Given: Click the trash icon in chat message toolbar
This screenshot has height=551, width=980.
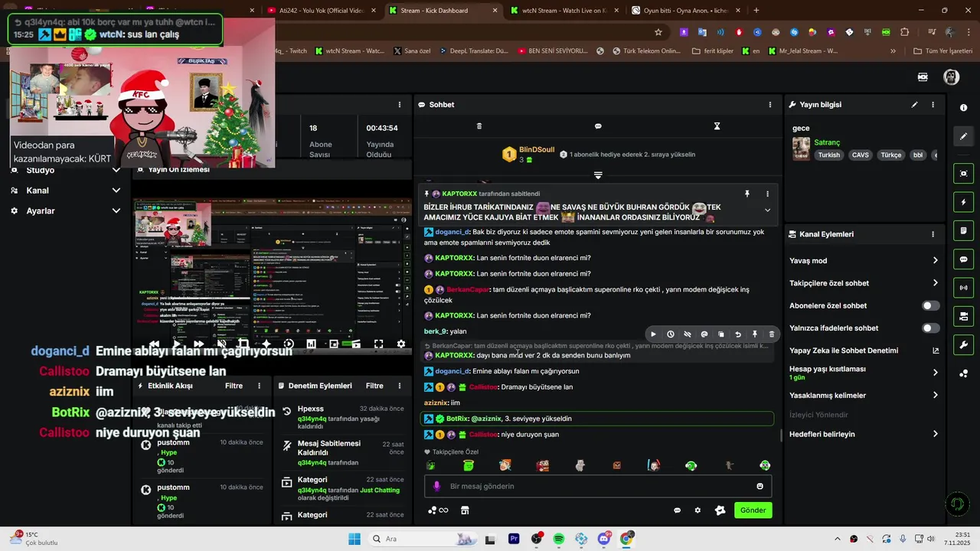Looking at the screenshot, I should pos(772,334).
